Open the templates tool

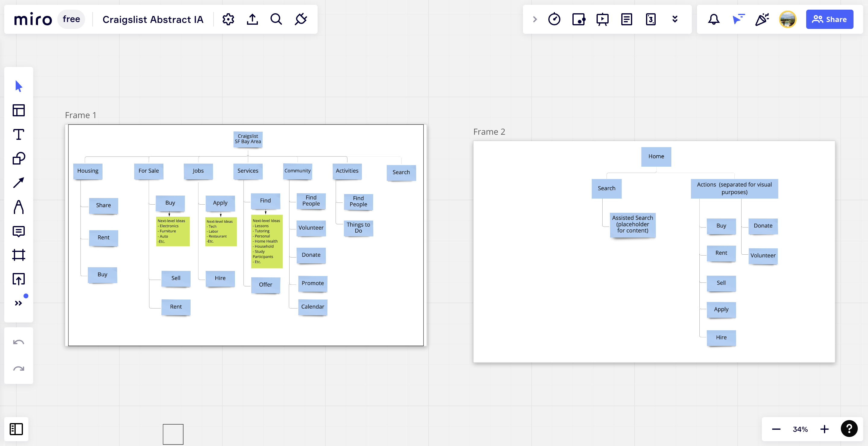click(x=18, y=110)
